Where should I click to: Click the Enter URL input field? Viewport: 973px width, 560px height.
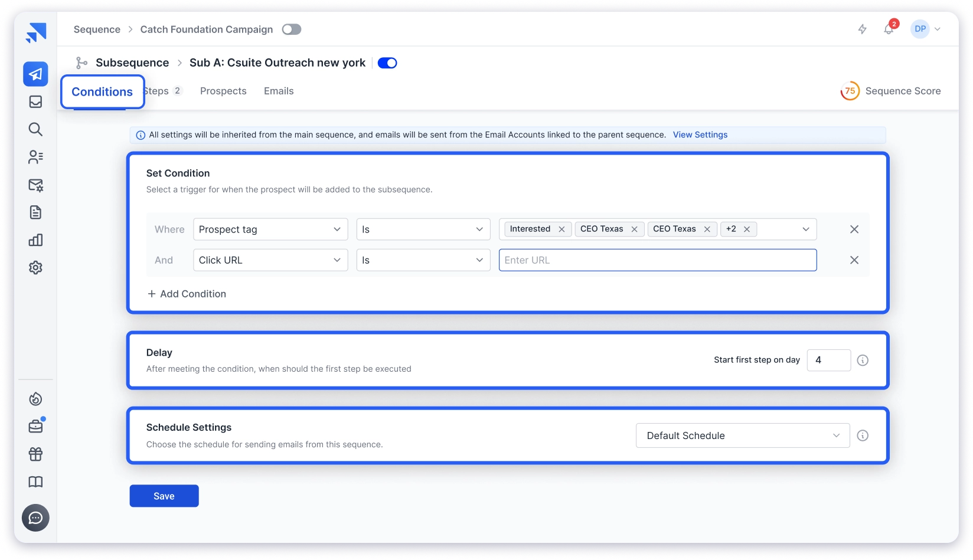(657, 260)
